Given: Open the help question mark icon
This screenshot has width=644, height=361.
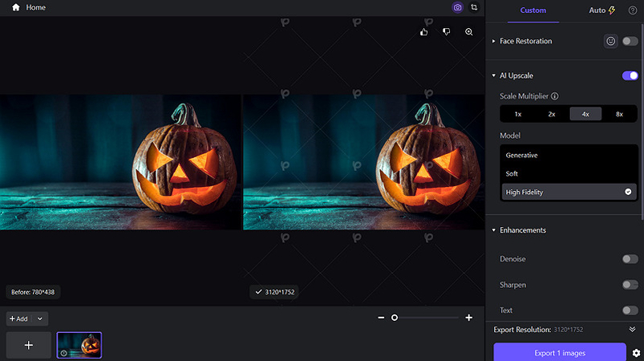Looking at the screenshot, I should [633, 10].
